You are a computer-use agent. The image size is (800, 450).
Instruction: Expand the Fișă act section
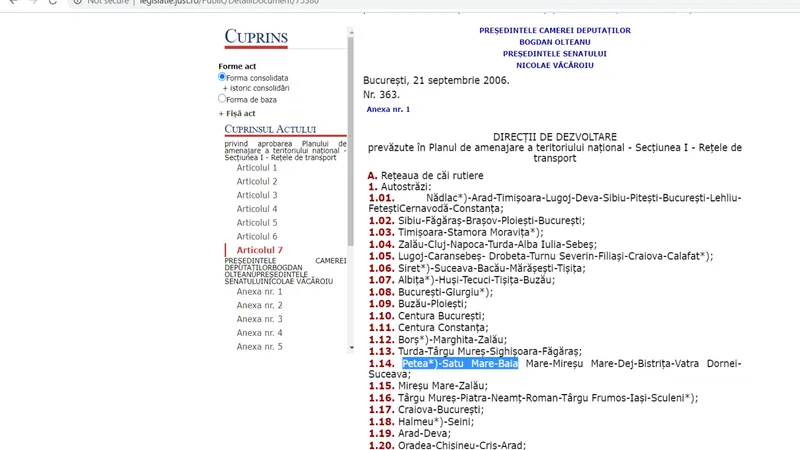click(237, 113)
